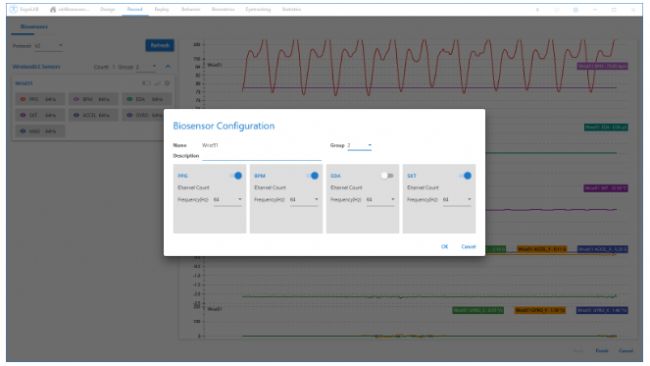650x366 pixels.
Task: Switch to the Record tab
Action: pyautogui.click(x=135, y=10)
